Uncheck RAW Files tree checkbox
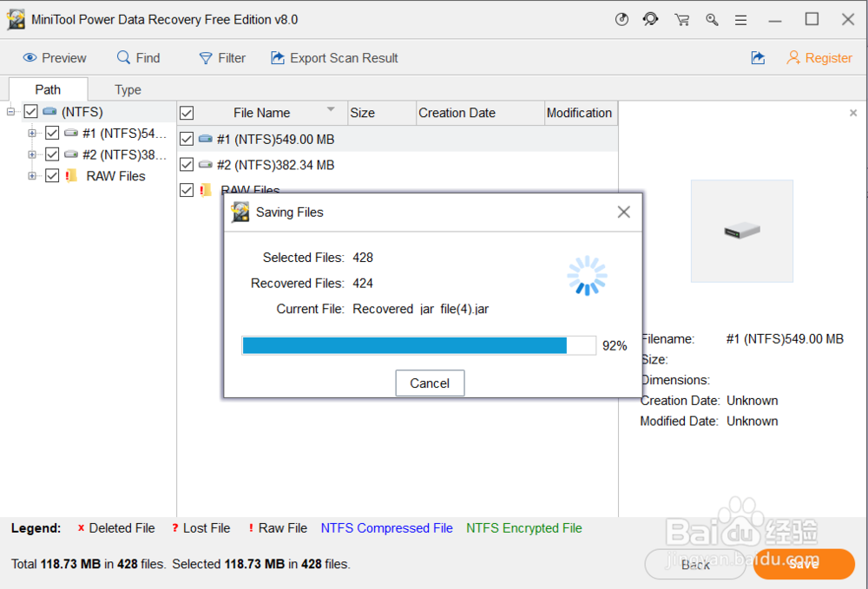 [52, 176]
